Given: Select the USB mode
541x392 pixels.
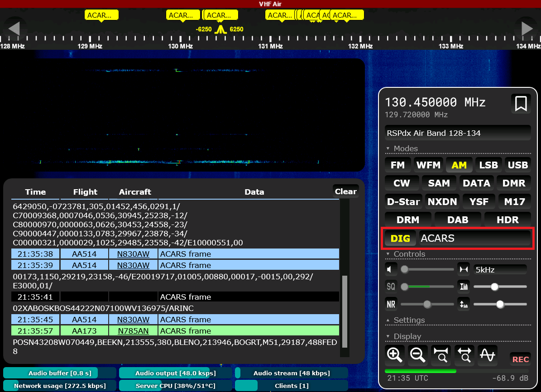Looking at the screenshot, I should coord(517,165).
